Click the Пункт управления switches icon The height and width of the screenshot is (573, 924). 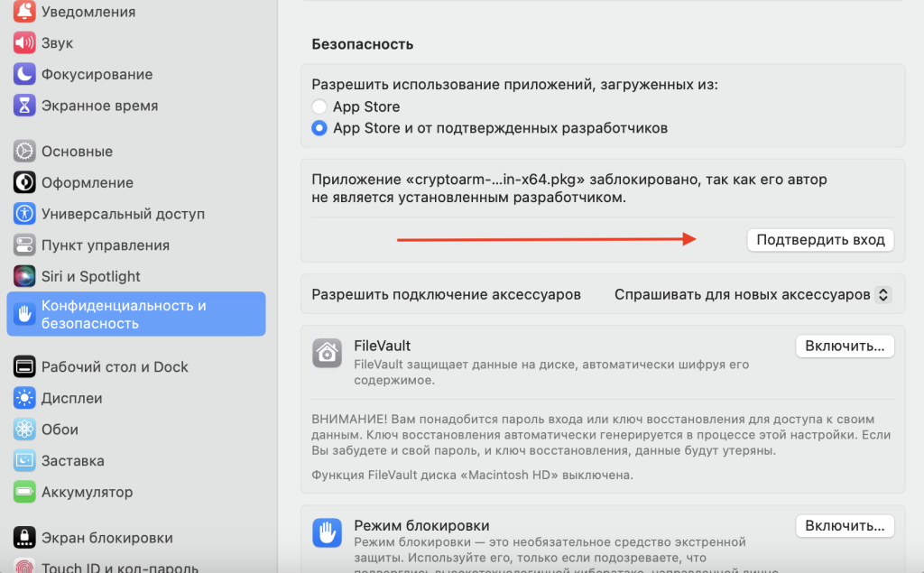24,245
